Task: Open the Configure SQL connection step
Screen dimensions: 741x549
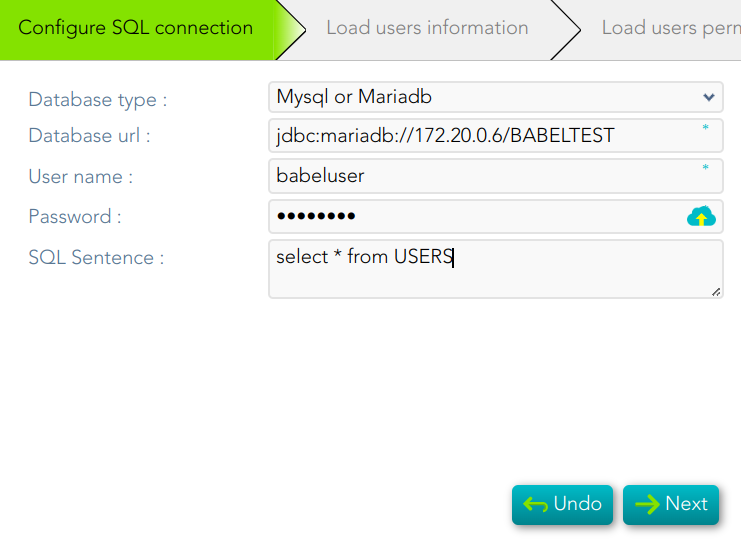Action: click(136, 28)
